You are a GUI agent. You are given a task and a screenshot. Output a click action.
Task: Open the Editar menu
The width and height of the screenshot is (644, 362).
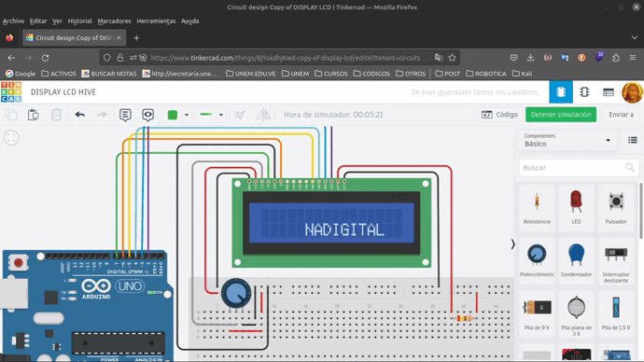(37, 21)
